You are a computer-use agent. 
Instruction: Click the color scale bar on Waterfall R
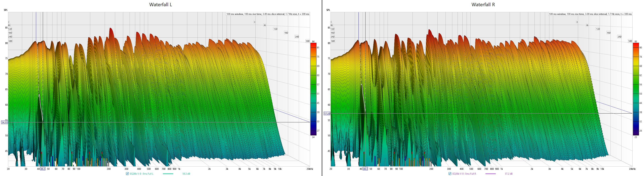(x=636, y=89)
